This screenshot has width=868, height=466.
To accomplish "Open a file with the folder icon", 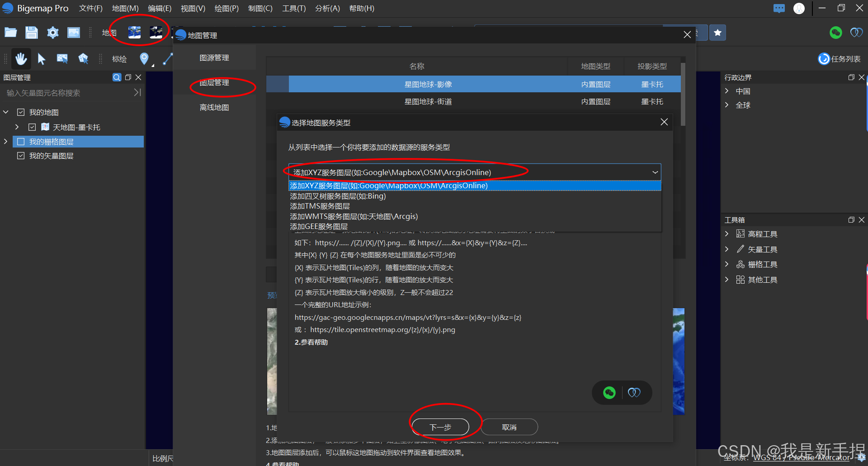I will click(10, 32).
